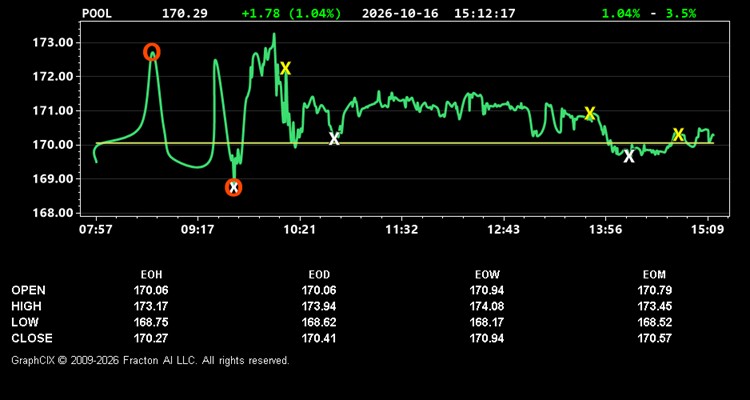Click the EOW open value 170.94
This screenshot has height=400, width=750.
(x=487, y=290)
